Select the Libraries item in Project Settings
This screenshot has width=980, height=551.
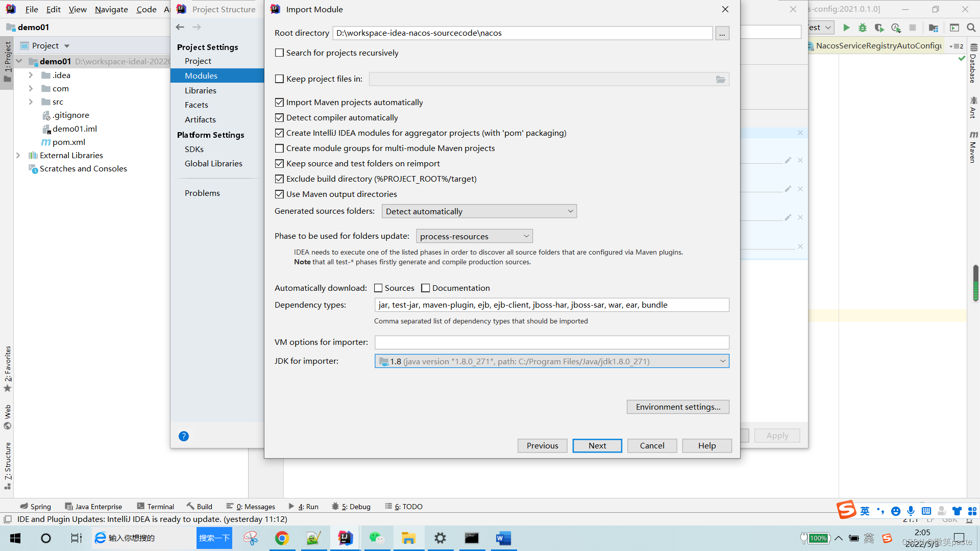pos(201,90)
